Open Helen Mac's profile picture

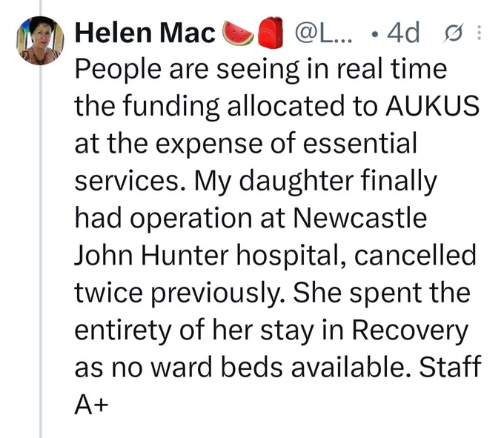[x=40, y=40]
